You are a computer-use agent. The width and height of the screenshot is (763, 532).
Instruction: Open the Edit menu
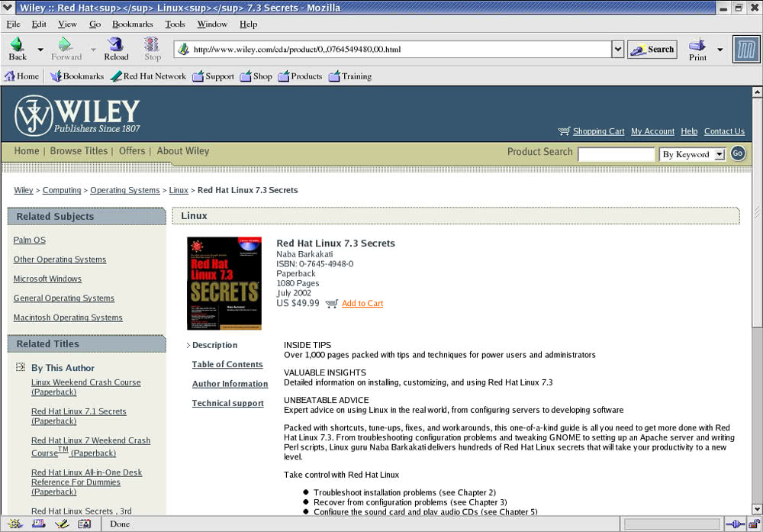click(x=39, y=24)
